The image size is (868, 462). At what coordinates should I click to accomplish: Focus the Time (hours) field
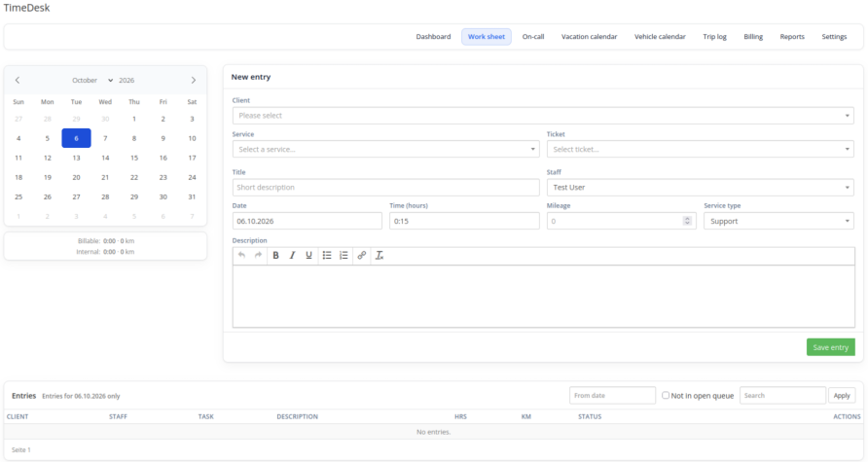pos(464,222)
